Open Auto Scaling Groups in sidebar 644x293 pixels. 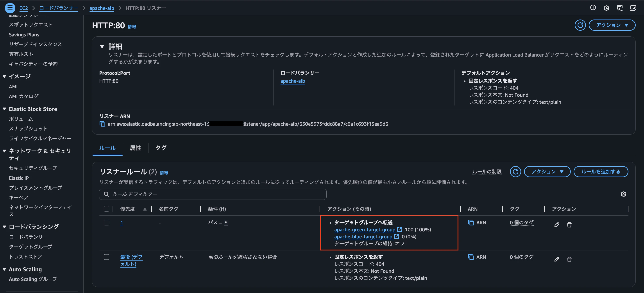pos(33,279)
